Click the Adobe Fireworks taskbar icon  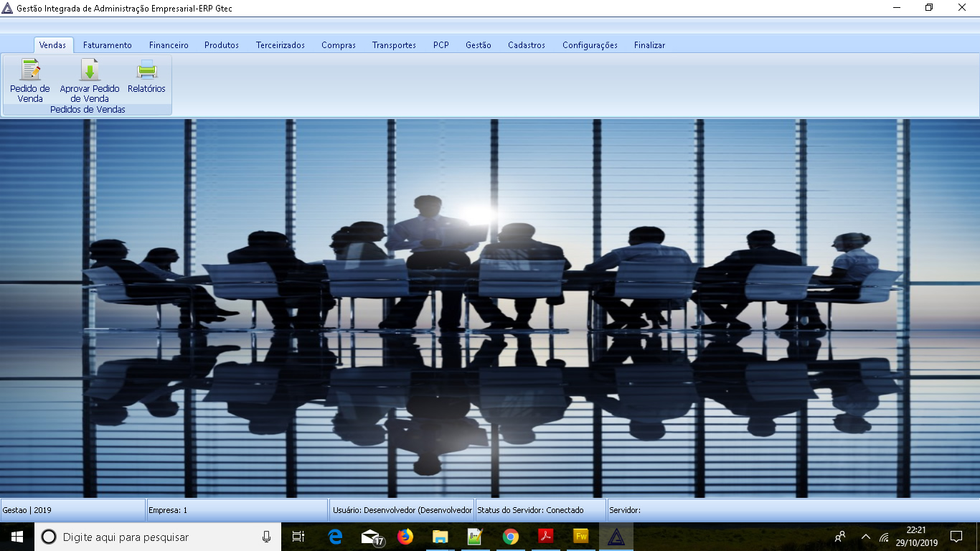[x=581, y=537]
